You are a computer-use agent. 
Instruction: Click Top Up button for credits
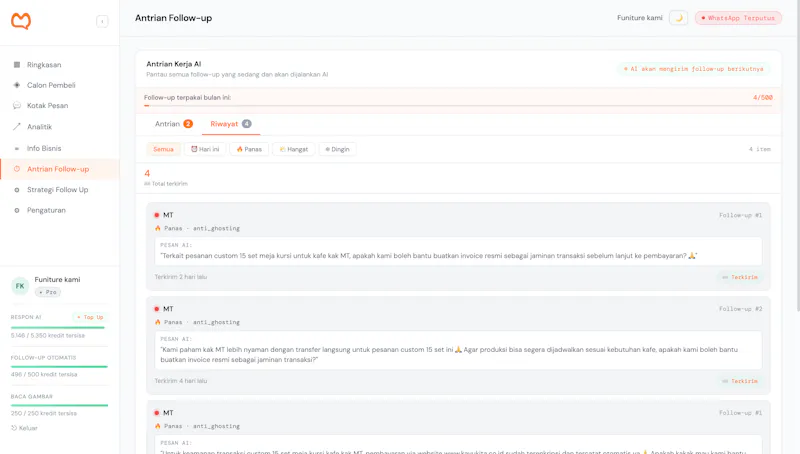(90, 317)
